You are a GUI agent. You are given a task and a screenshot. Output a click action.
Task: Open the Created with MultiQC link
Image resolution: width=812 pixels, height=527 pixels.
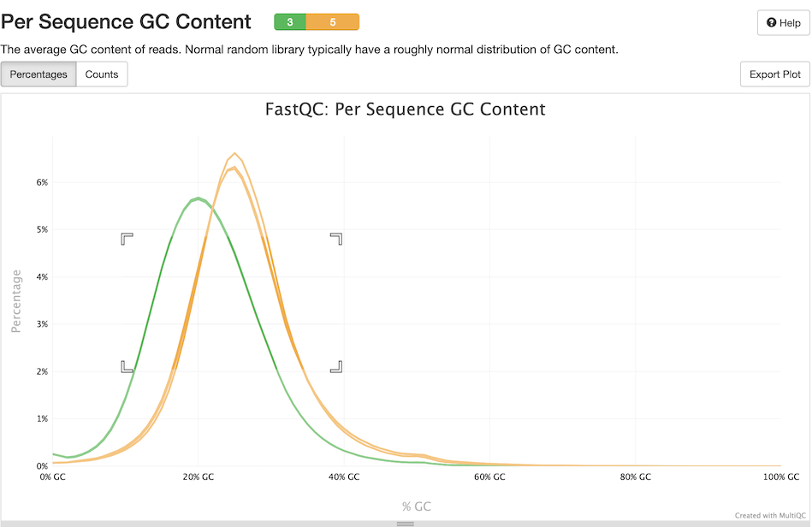point(770,516)
